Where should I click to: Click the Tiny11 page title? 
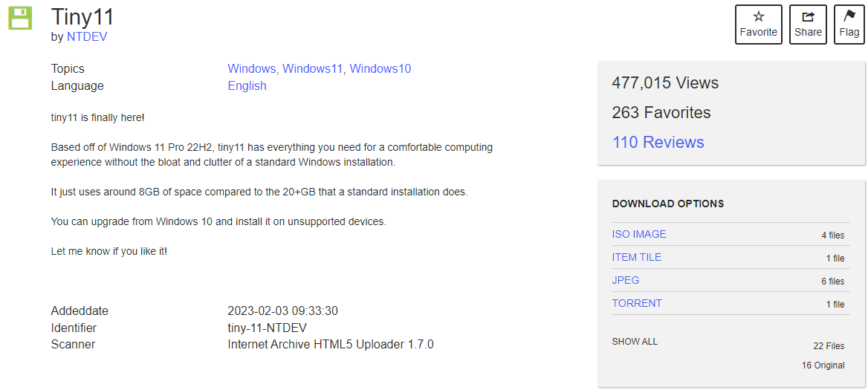click(x=82, y=17)
